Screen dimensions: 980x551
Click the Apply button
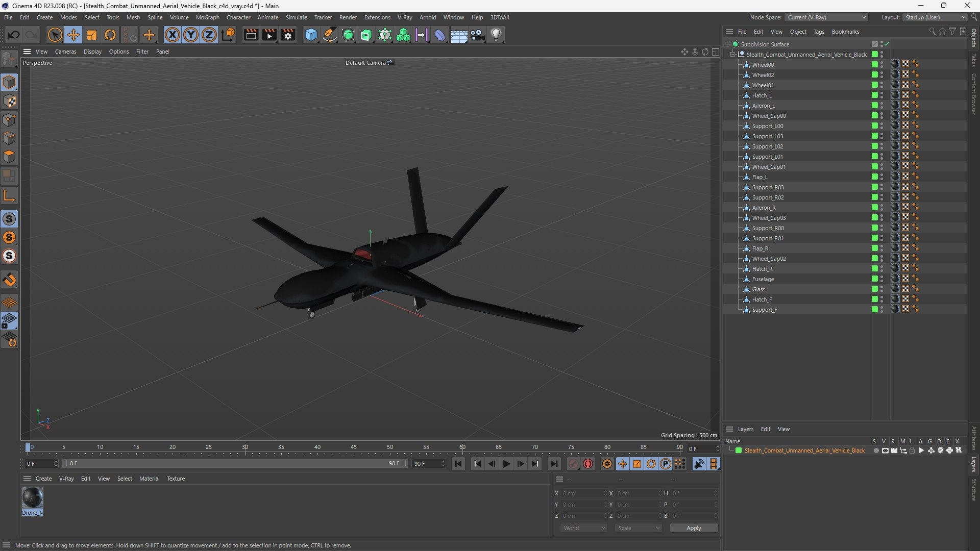694,528
